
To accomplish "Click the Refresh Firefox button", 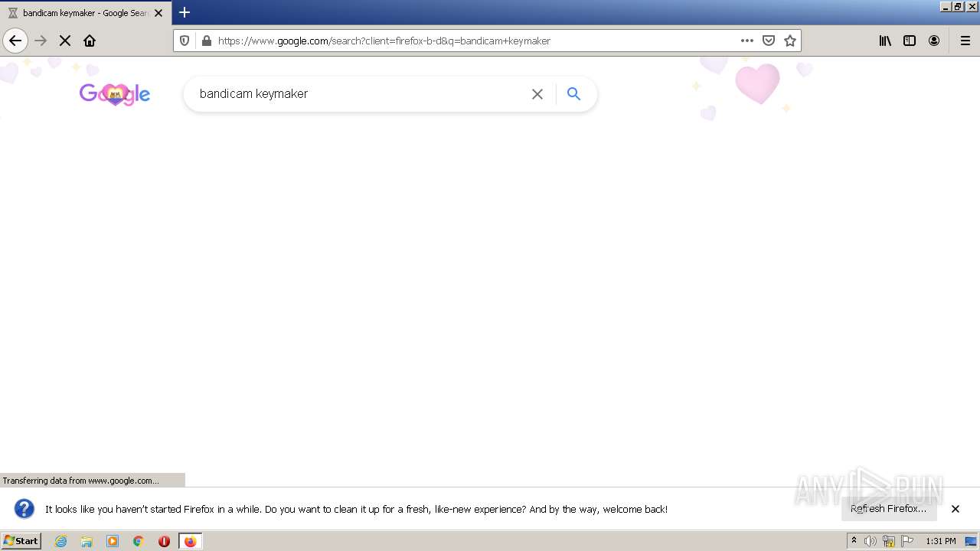I will tap(889, 508).
